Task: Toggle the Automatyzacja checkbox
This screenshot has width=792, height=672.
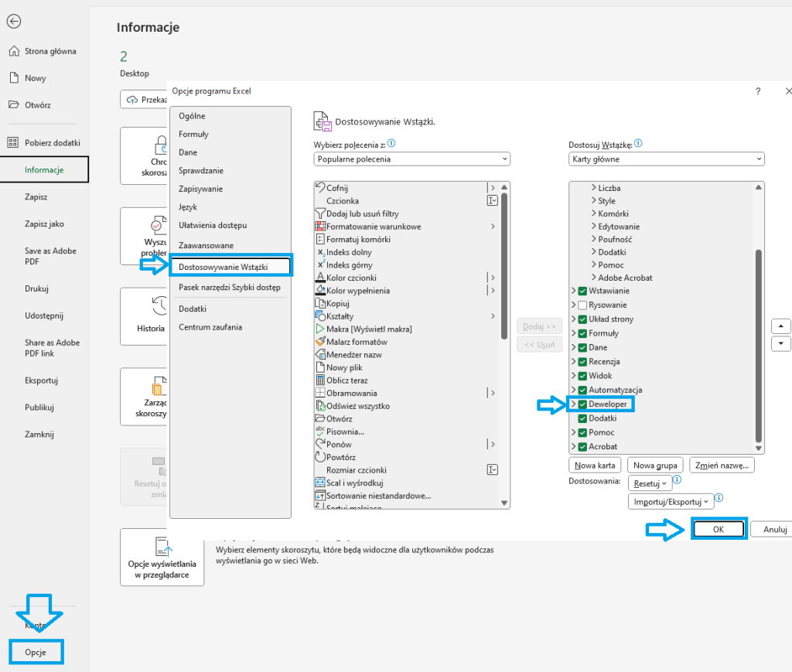Action: (x=582, y=391)
